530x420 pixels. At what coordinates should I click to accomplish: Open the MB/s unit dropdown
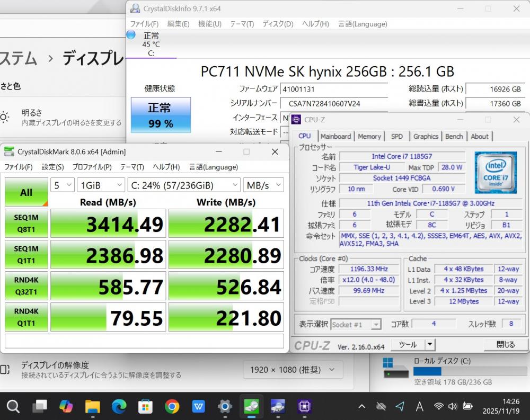tap(263, 185)
